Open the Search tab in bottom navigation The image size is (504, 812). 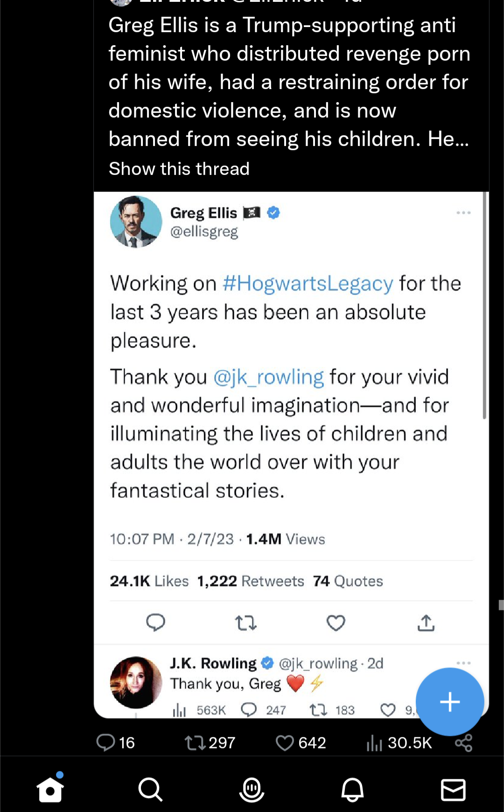coord(150,790)
